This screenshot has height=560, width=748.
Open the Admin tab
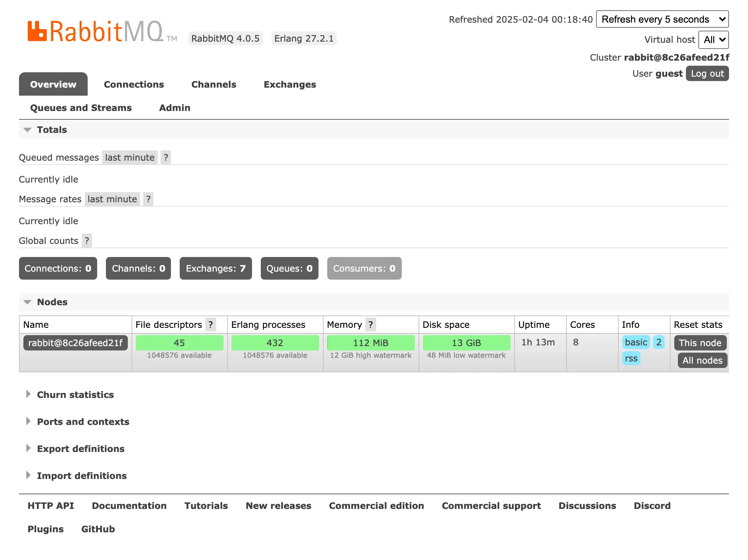(175, 108)
